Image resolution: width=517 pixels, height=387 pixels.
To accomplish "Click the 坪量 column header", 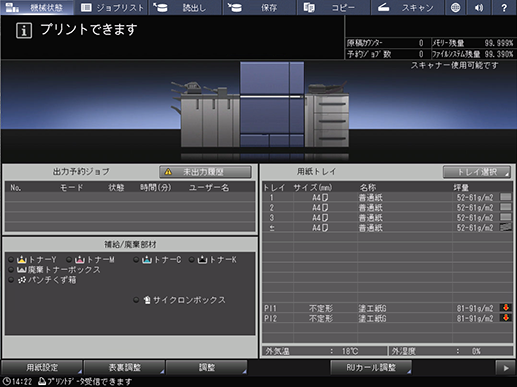I will [461, 188].
